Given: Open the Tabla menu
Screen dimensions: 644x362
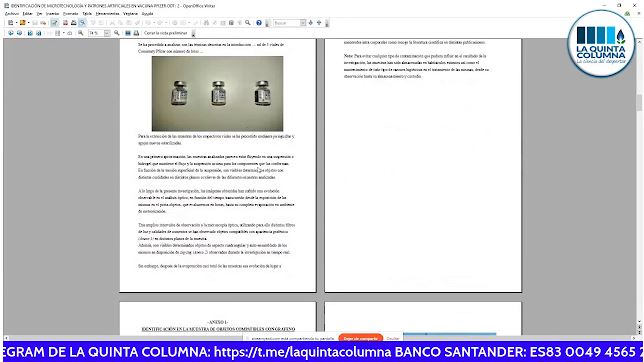Looking at the screenshot, I should [87, 14].
